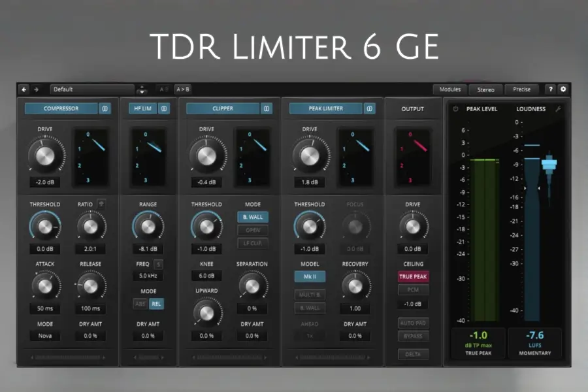
Task: Enable AUTO PAD in output section
Action: click(413, 323)
